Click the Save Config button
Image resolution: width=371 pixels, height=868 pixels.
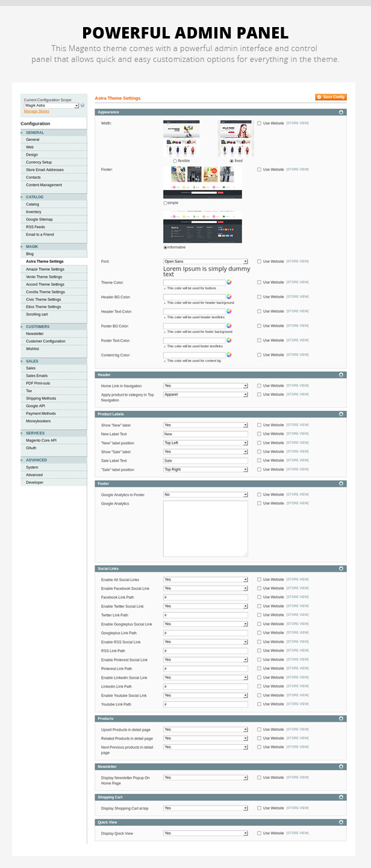point(331,97)
